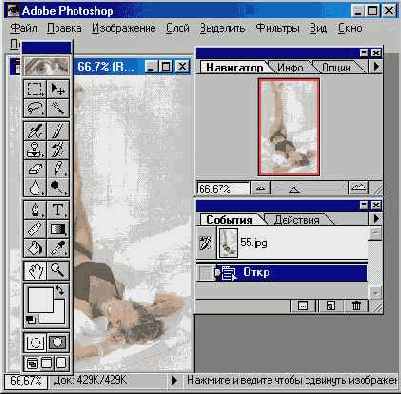Select the Move tool

(x=58, y=89)
